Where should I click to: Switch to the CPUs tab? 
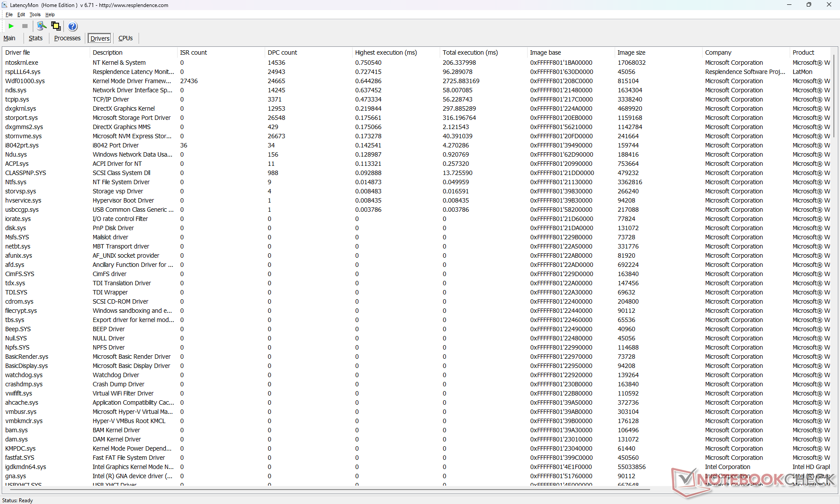(x=126, y=38)
